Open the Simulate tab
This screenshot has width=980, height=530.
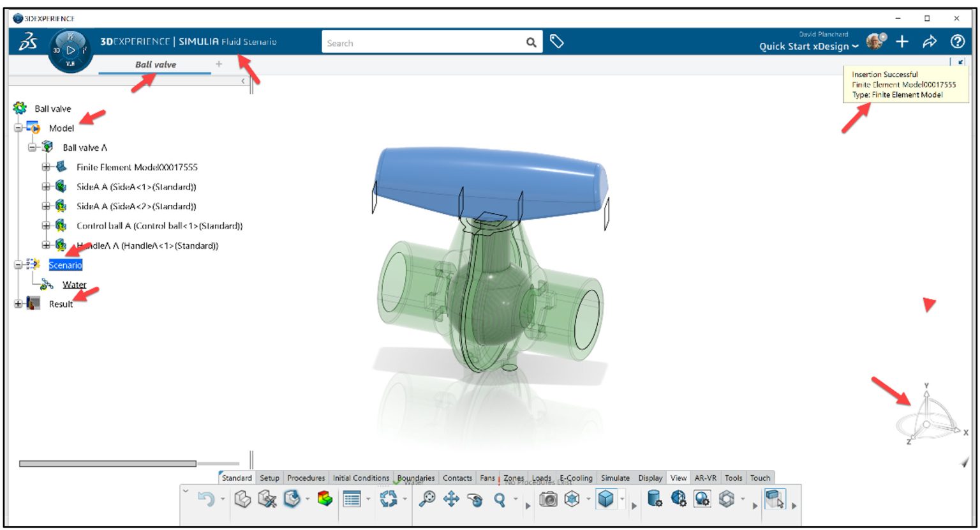point(615,478)
